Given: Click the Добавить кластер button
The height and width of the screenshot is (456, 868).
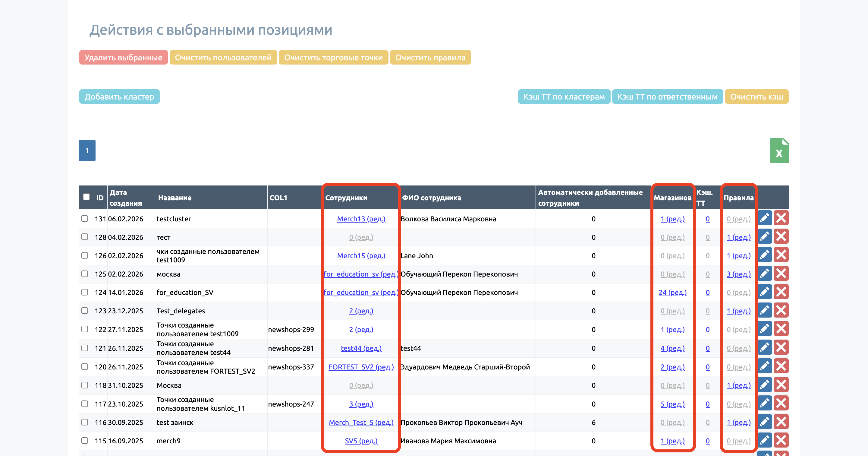Looking at the screenshot, I should tap(119, 97).
